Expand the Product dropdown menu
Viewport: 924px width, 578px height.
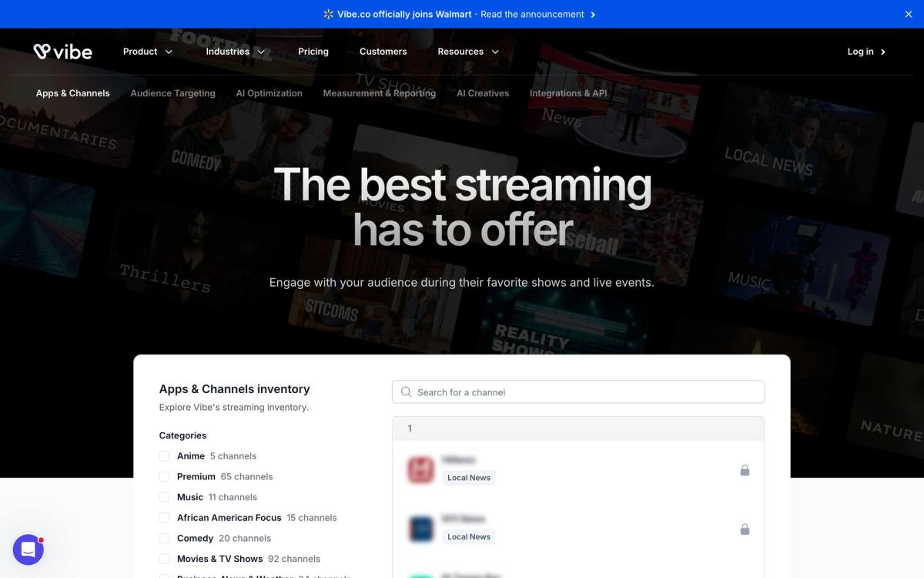click(148, 52)
